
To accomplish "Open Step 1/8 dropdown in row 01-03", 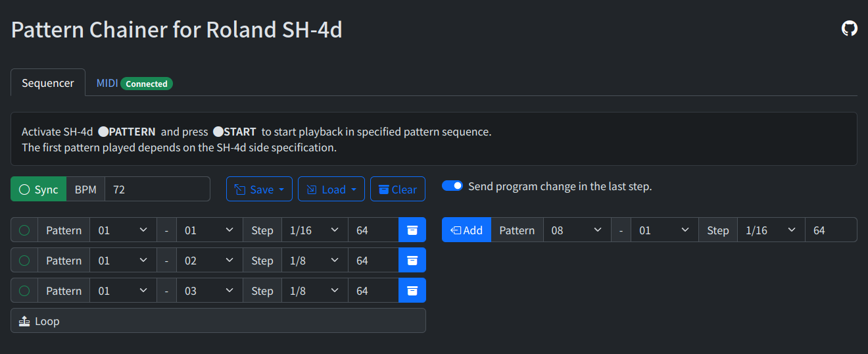I will pyautogui.click(x=315, y=291).
